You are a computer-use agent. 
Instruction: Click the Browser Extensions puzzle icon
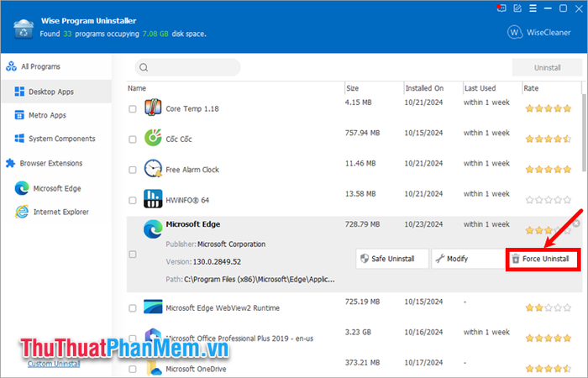[10, 163]
